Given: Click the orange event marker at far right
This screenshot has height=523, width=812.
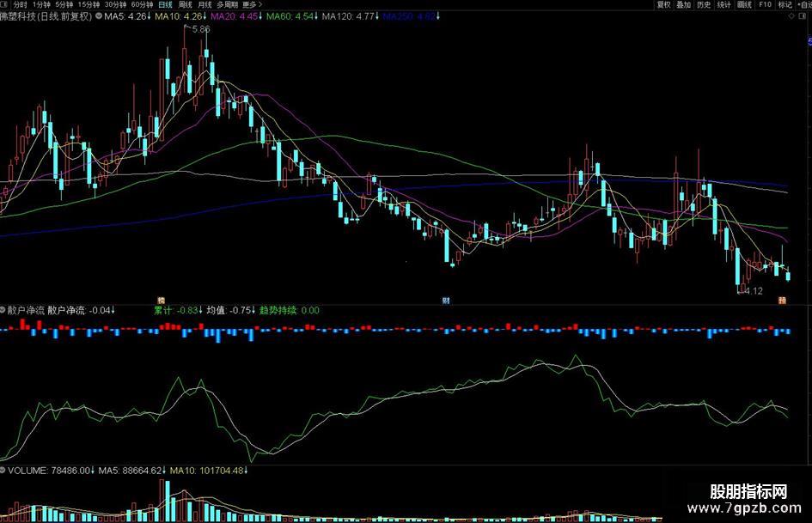Looking at the screenshot, I should click(x=783, y=301).
